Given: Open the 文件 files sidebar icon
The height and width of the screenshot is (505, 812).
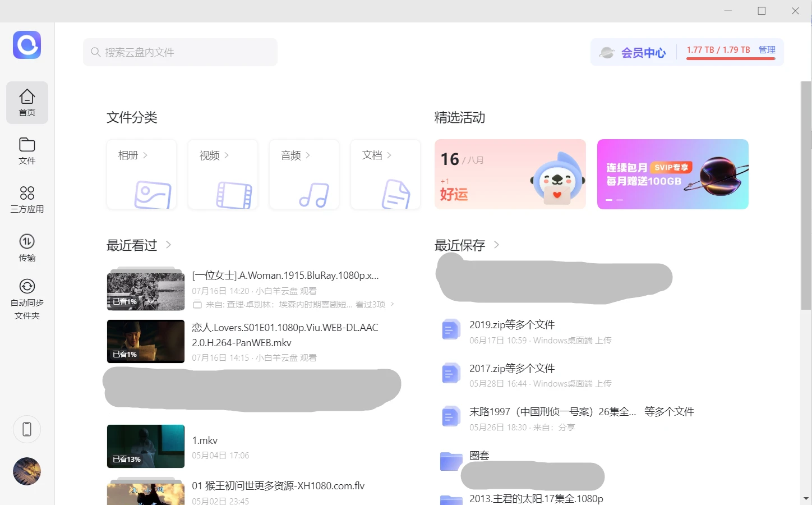Looking at the screenshot, I should (27, 151).
